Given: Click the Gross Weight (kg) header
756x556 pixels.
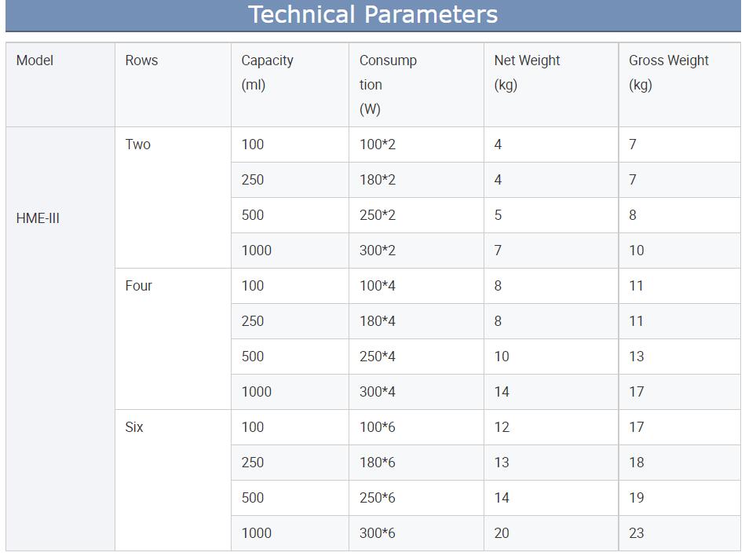Looking at the screenshot, I should click(x=668, y=72).
